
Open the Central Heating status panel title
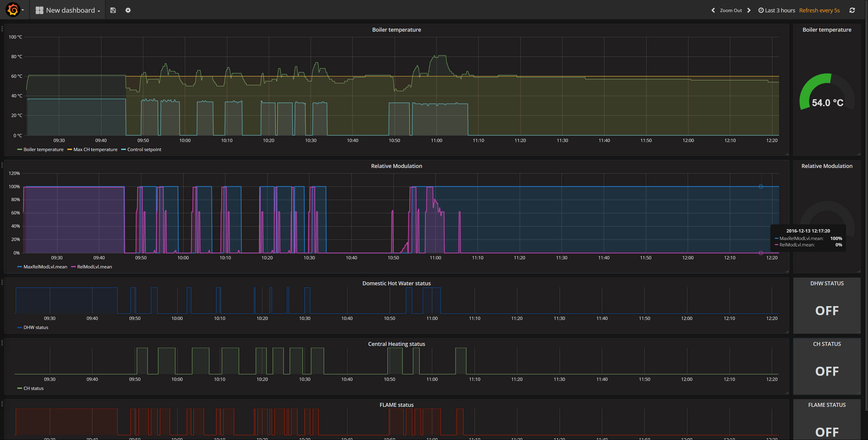click(397, 344)
